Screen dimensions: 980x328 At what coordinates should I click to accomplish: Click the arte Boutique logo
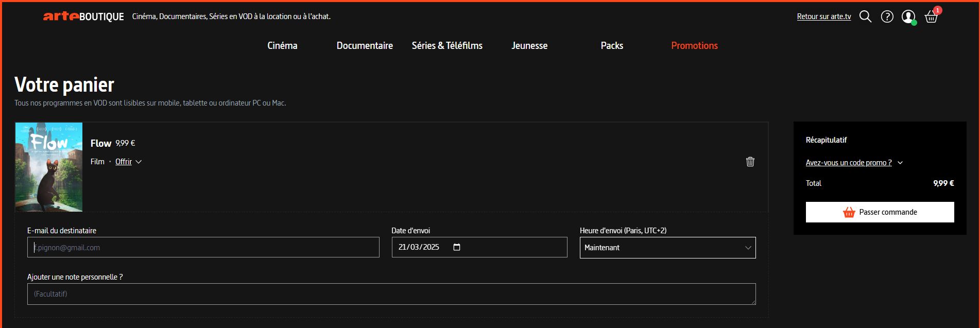83,16
